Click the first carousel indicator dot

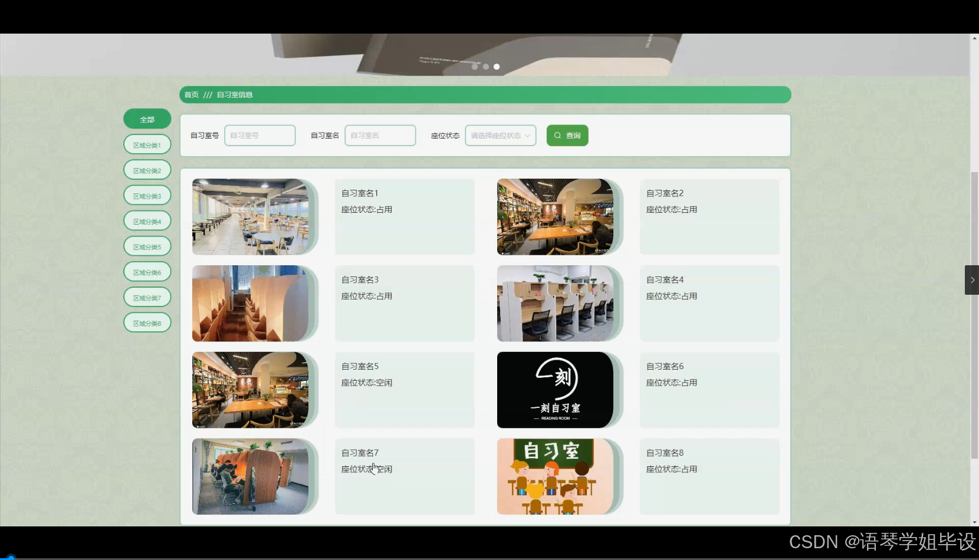click(x=475, y=67)
